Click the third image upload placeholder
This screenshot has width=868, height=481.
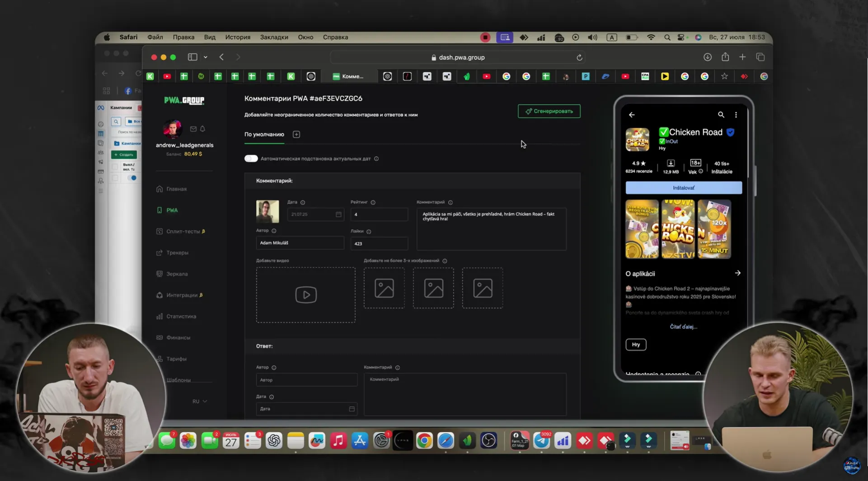[x=483, y=288]
